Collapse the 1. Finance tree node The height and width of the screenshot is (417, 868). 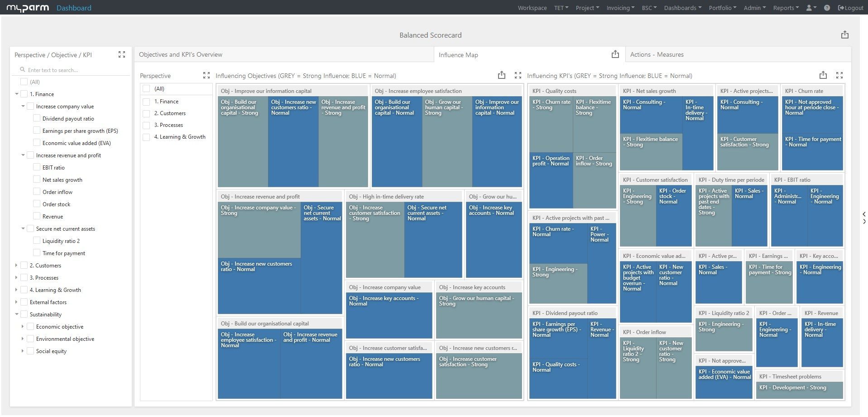coord(16,94)
